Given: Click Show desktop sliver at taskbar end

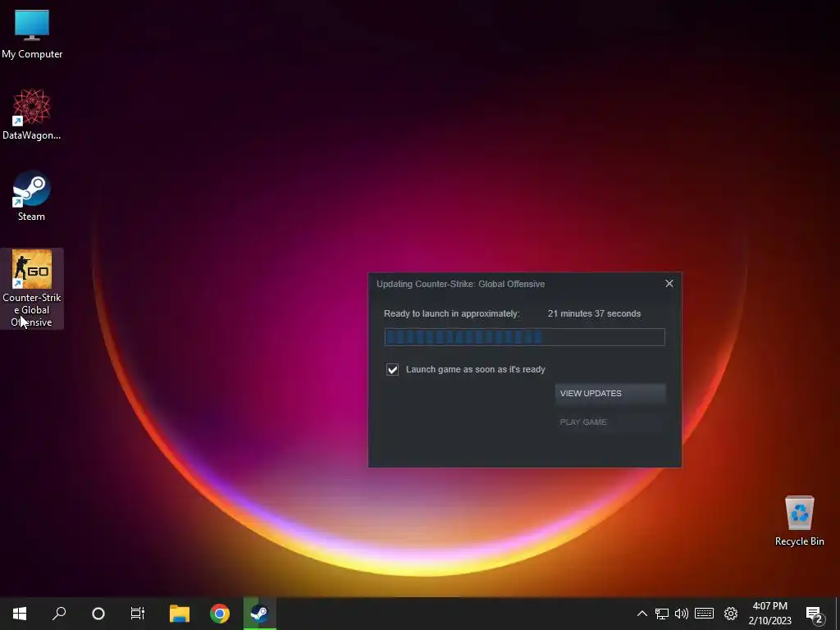Looking at the screenshot, I should 838,614.
